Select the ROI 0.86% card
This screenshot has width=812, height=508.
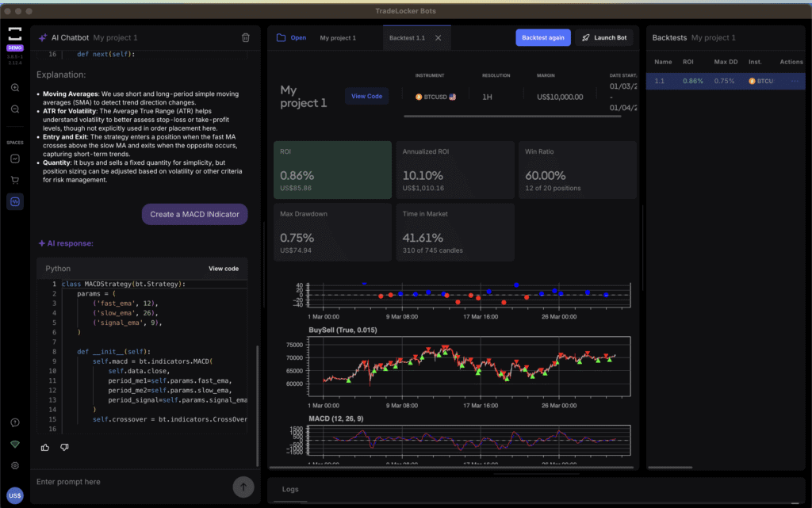point(332,170)
